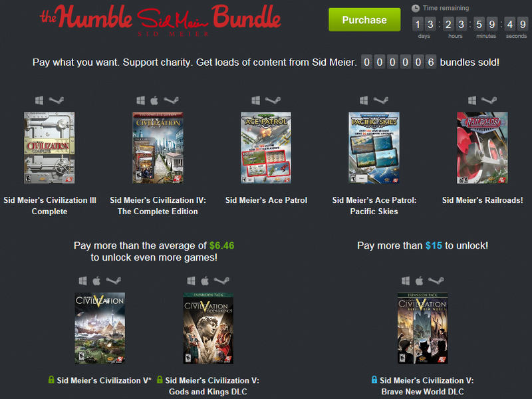The width and height of the screenshot is (532, 399).
Task: Open the Civilization III Complete box art
Action: pos(49,148)
